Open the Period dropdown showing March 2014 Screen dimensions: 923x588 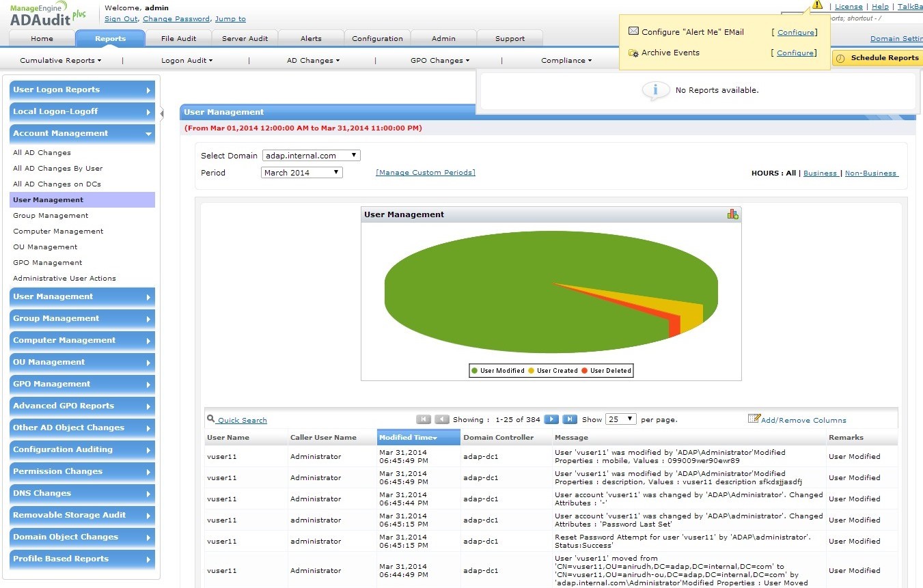(301, 173)
